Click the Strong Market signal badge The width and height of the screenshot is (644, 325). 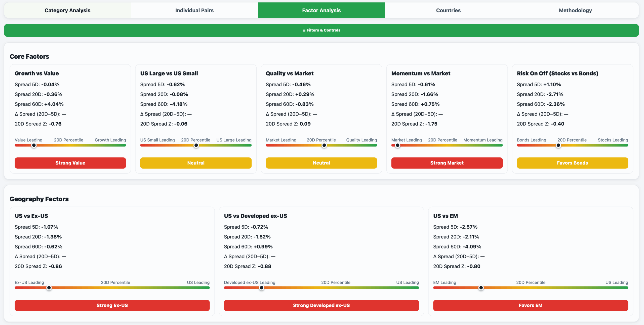[x=447, y=163]
